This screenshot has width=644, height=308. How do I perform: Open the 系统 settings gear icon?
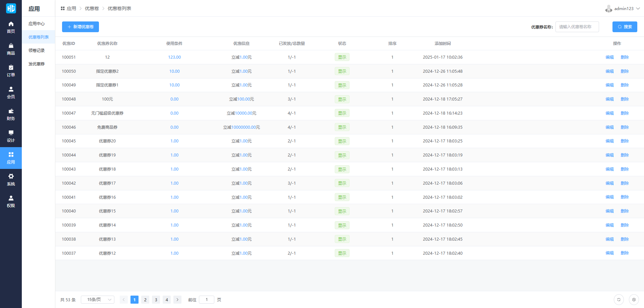(11, 180)
